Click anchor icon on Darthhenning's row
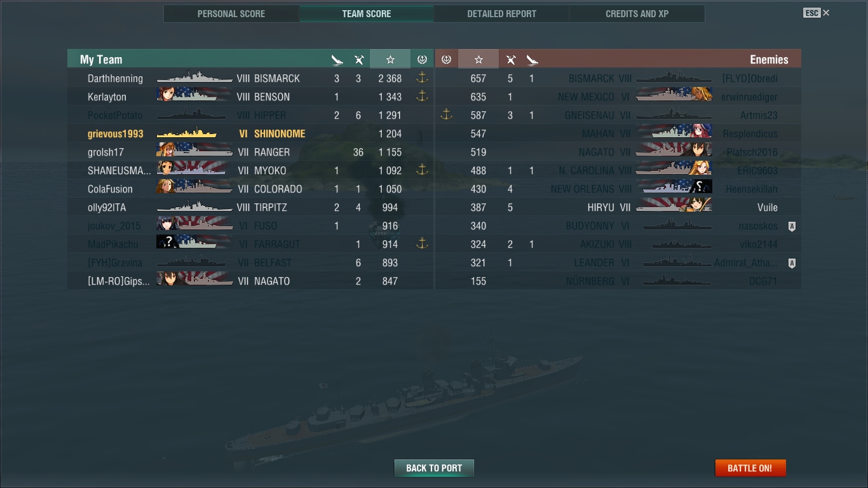 point(422,78)
